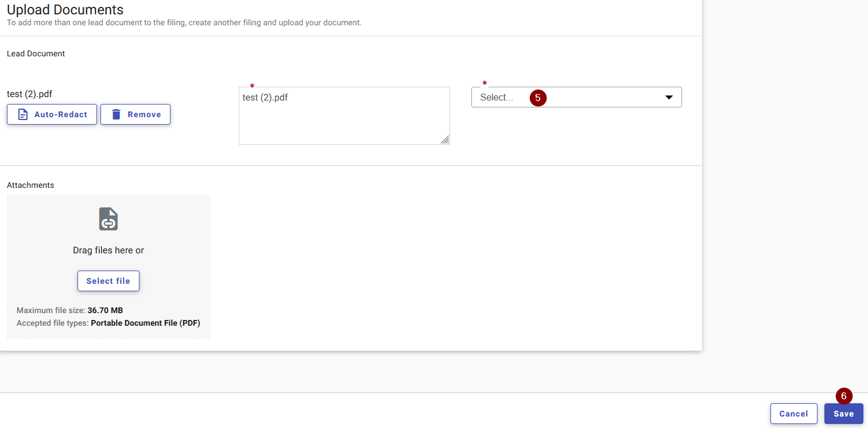The height and width of the screenshot is (428, 868).
Task: Save the uploaded documents
Action: pyautogui.click(x=844, y=413)
